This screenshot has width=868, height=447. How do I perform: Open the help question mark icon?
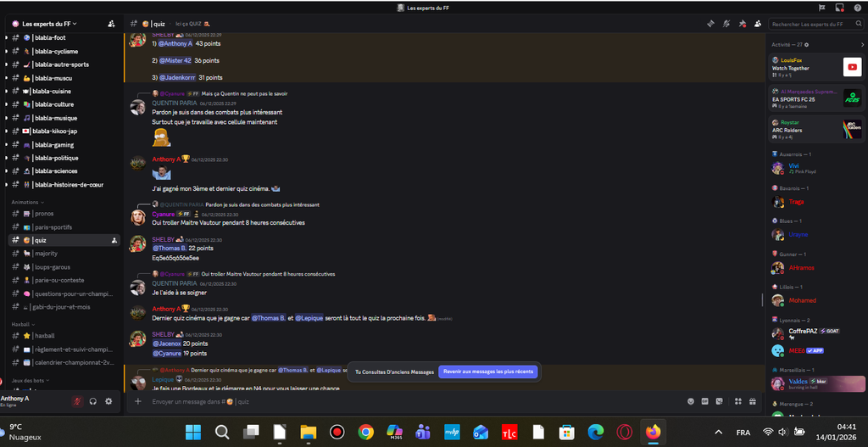(858, 8)
